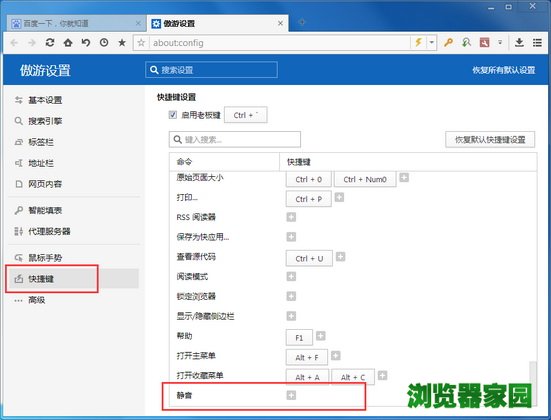The width and height of the screenshot is (551, 420).
Task: Add another shortcut for 打开主菜单
Action: (336, 356)
